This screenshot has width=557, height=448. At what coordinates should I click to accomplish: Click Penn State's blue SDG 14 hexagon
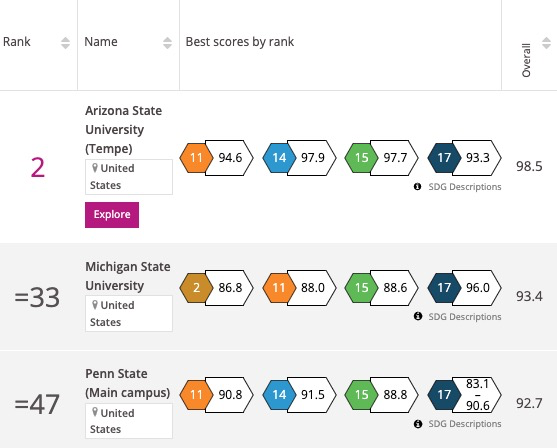279,395
